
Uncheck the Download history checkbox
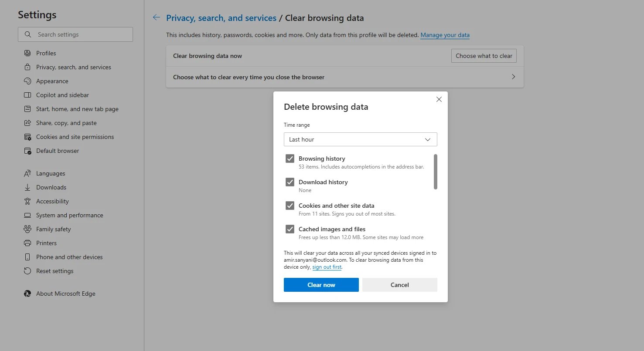[x=290, y=182]
